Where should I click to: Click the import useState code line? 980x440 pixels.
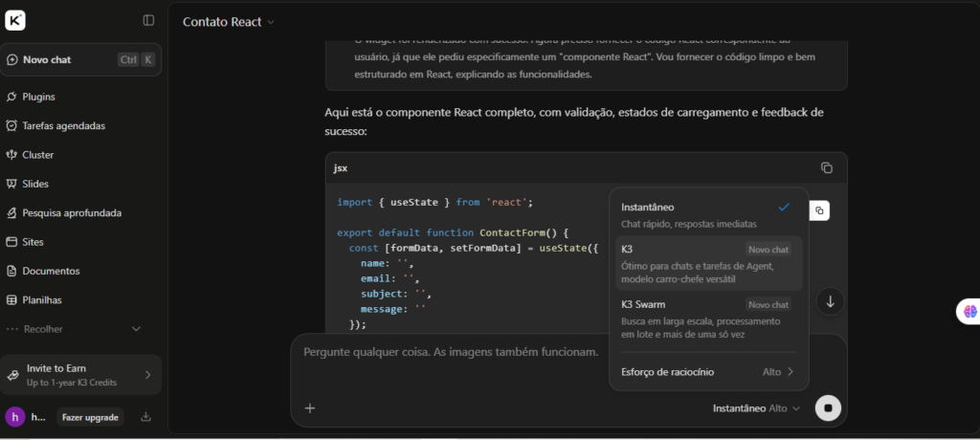point(434,203)
